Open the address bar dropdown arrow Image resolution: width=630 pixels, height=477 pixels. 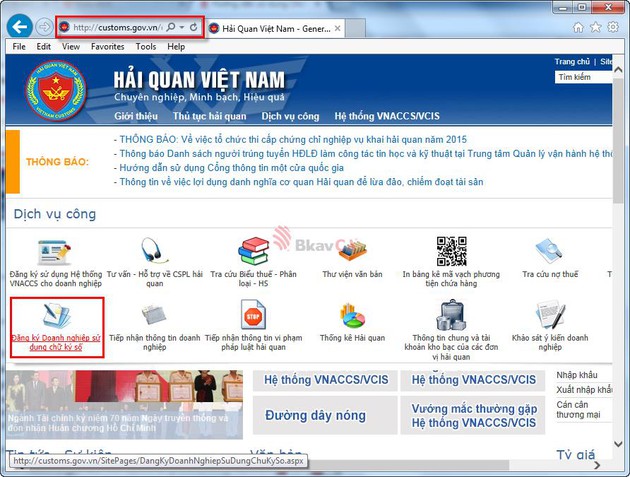[x=182, y=27]
